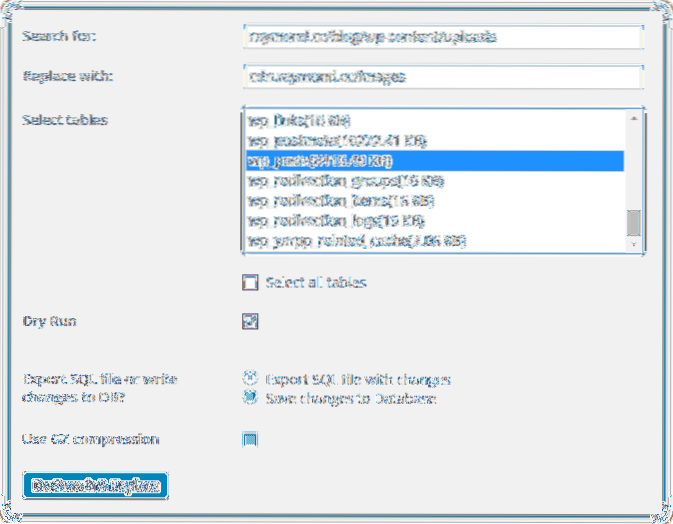
Task: Toggle the Use GZ compression checkbox
Action: 251,439
